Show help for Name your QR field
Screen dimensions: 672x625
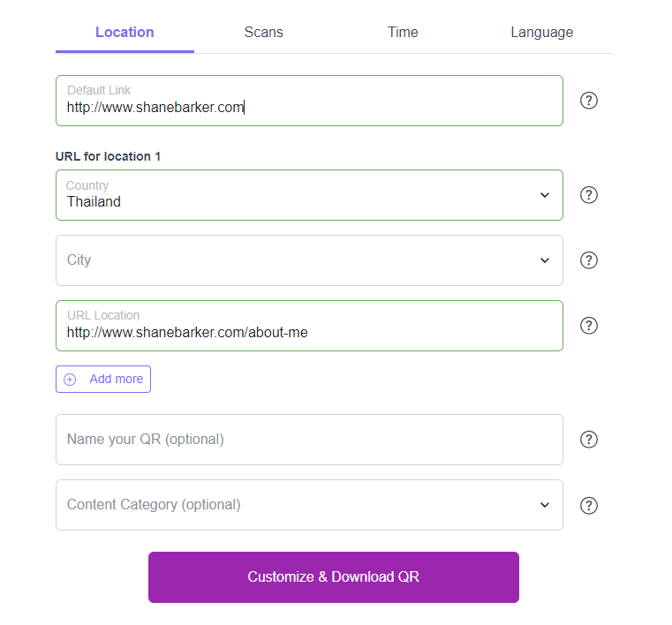click(589, 439)
